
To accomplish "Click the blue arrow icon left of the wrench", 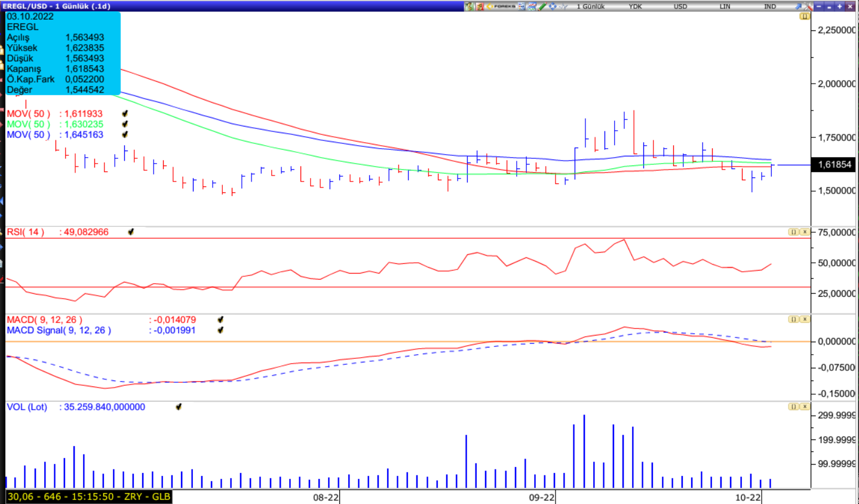I will click(798, 6).
